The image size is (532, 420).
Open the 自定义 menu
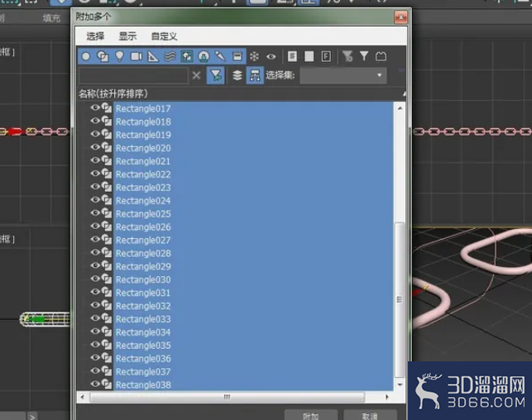(164, 36)
